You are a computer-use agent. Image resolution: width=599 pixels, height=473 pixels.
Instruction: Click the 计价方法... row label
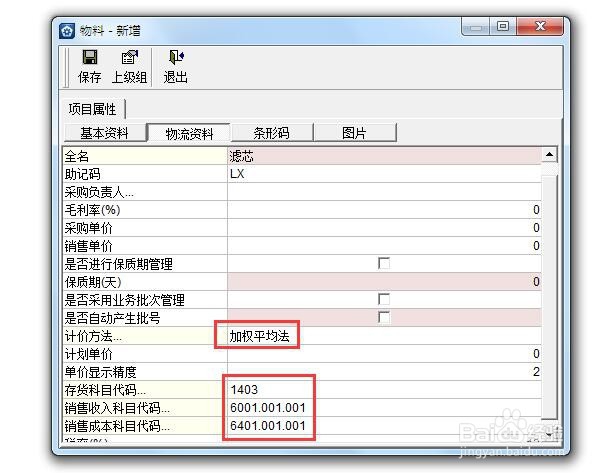(x=145, y=336)
